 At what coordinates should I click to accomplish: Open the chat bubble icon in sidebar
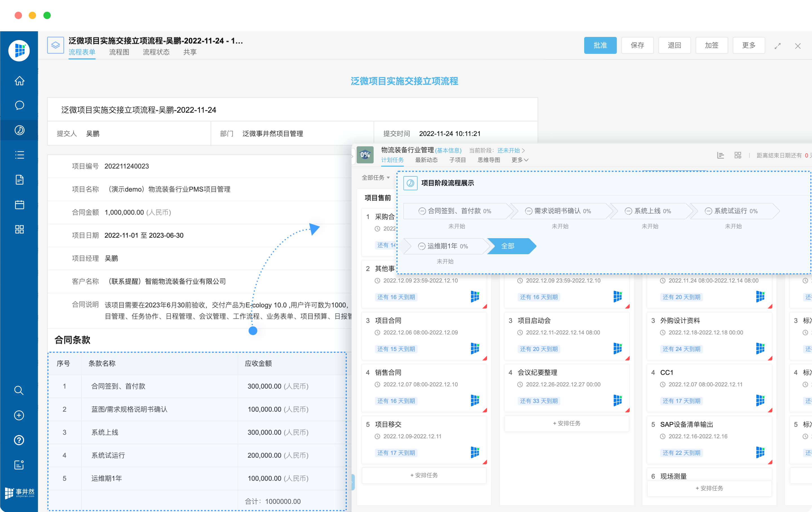19,105
